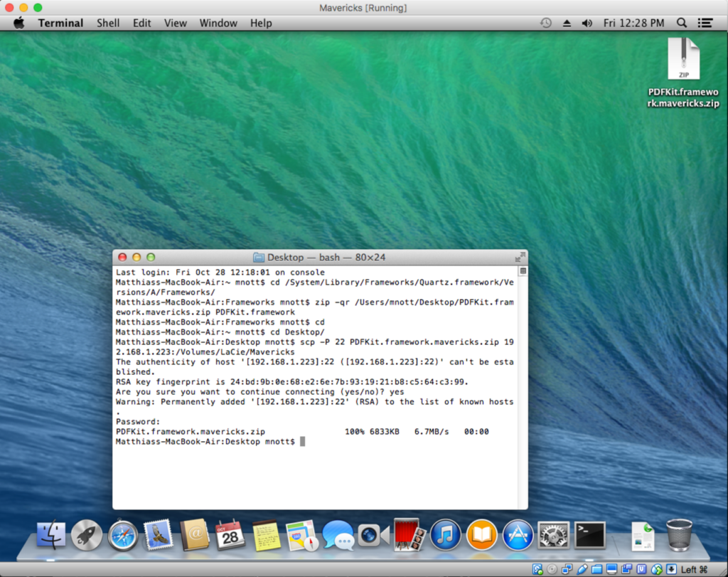Click the VirtualBox shared folders status icon

pyautogui.click(x=596, y=569)
